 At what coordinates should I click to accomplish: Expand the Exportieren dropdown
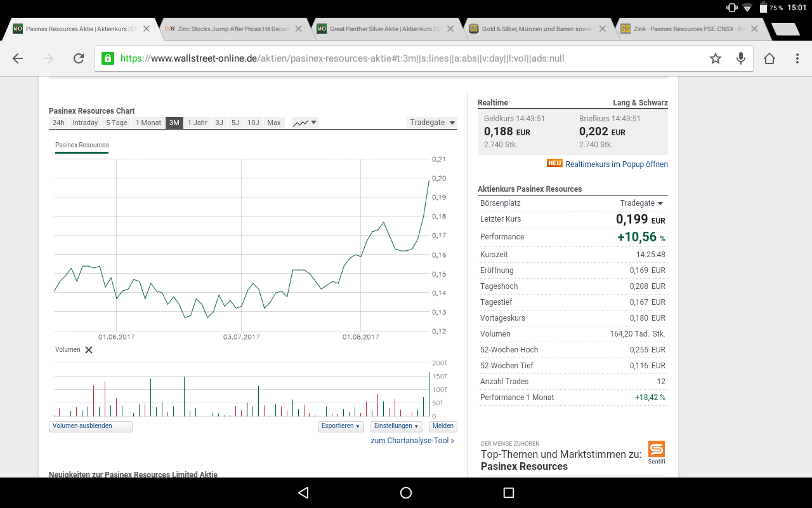(x=341, y=426)
